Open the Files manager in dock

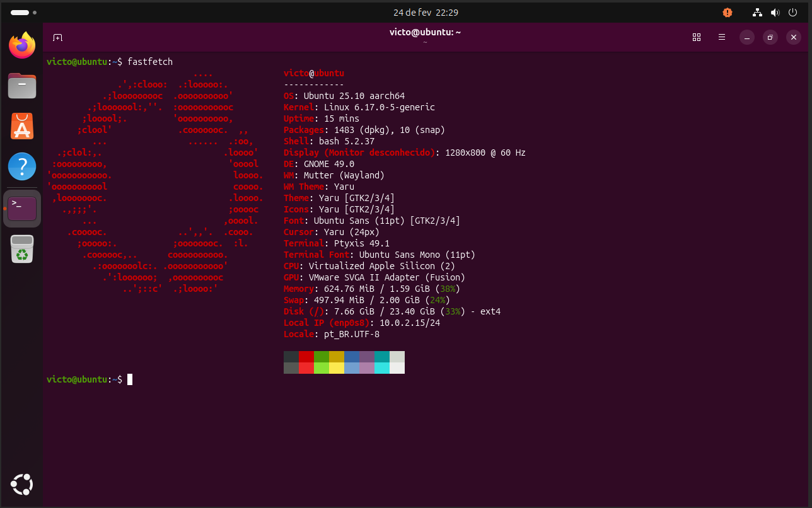[22, 86]
